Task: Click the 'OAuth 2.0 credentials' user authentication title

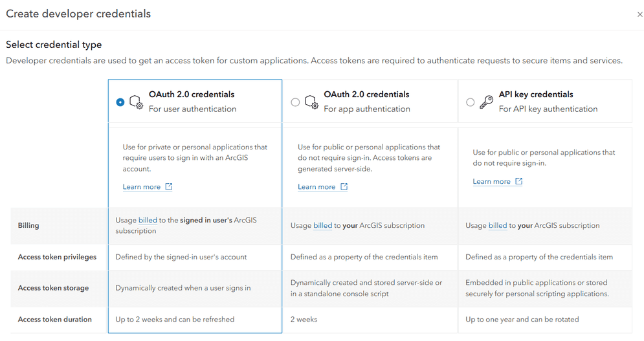Action: coord(192,94)
